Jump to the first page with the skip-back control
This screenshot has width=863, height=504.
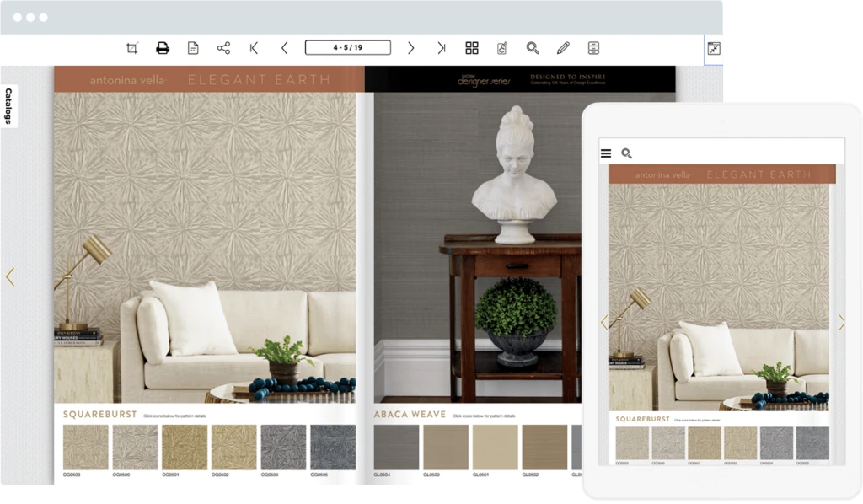click(x=255, y=47)
